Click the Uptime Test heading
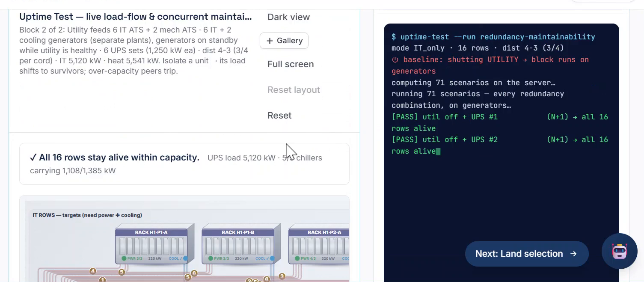The image size is (644, 282). click(x=136, y=17)
